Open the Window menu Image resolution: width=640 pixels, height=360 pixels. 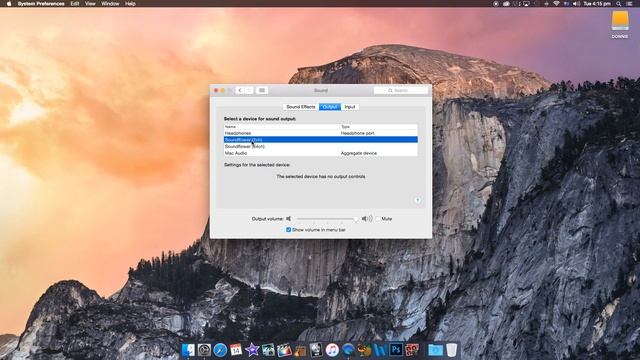click(110, 4)
